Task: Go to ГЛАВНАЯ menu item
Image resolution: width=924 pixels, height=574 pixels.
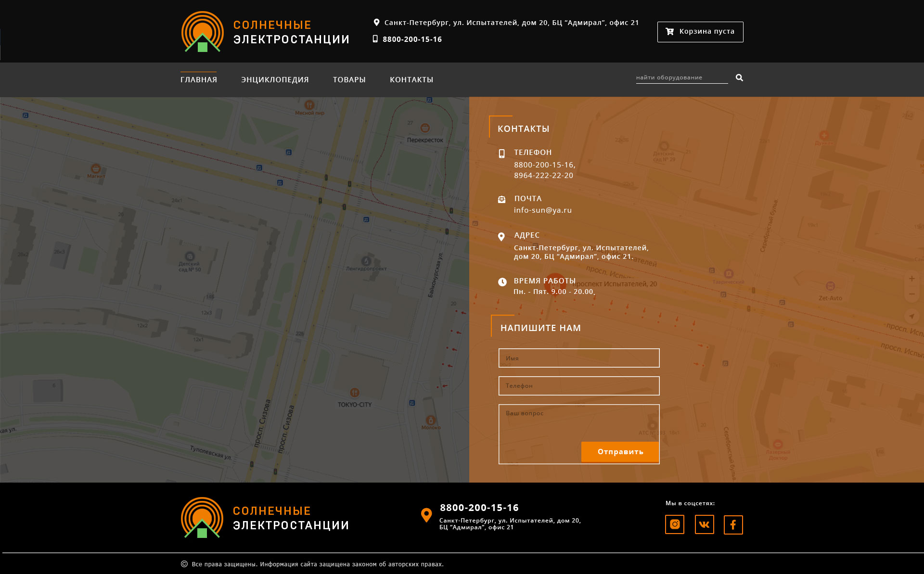Action: pyautogui.click(x=198, y=79)
